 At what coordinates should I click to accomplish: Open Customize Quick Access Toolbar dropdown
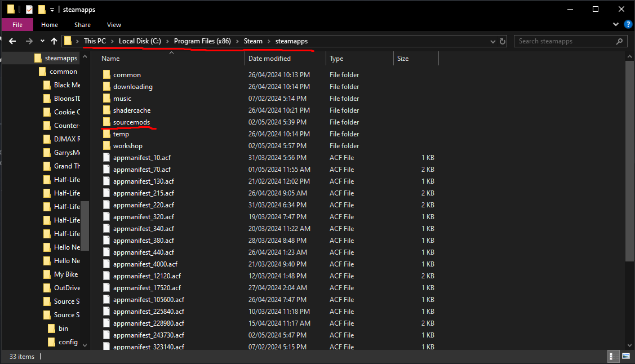point(52,10)
